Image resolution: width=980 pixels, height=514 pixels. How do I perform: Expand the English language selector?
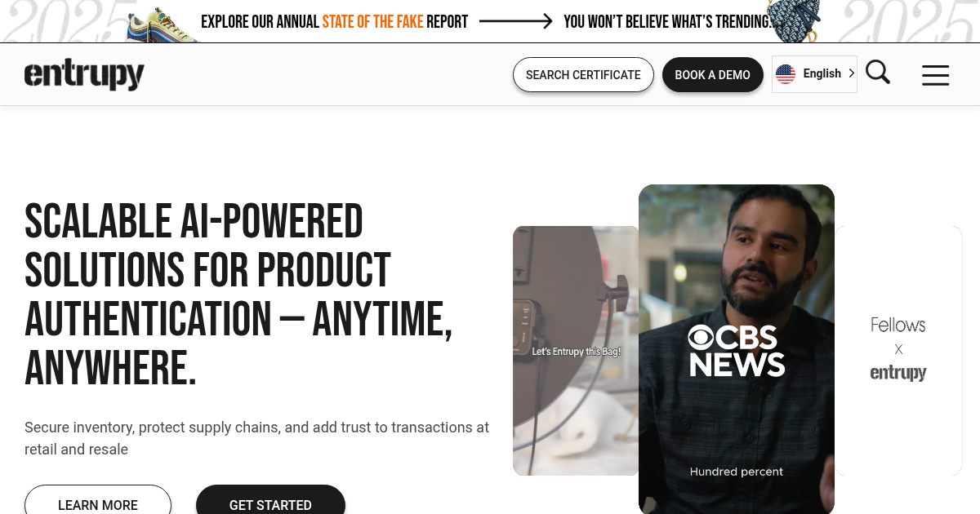tap(814, 74)
